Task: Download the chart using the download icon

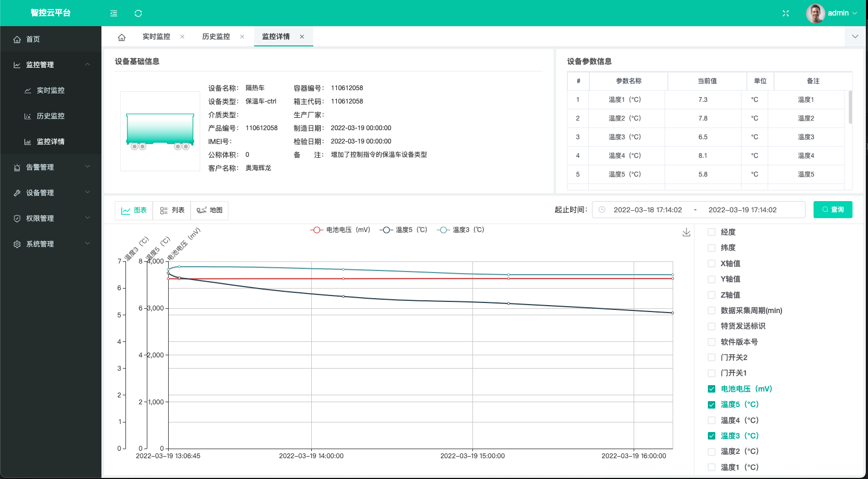Action: coord(686,233)
